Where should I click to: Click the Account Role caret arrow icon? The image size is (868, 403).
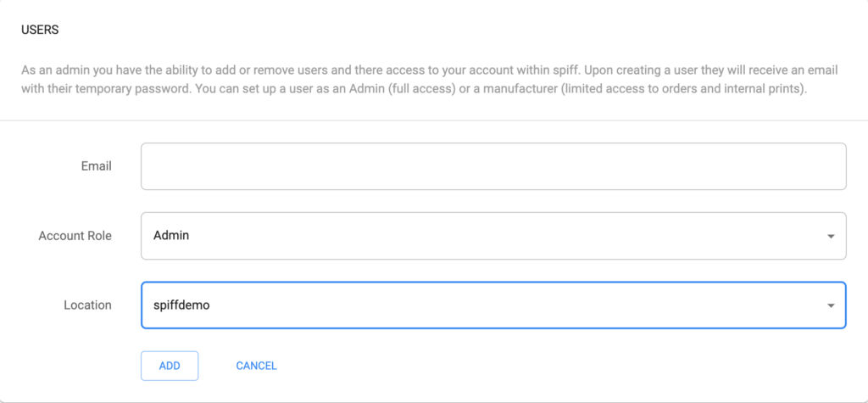[x=831, y=236]
